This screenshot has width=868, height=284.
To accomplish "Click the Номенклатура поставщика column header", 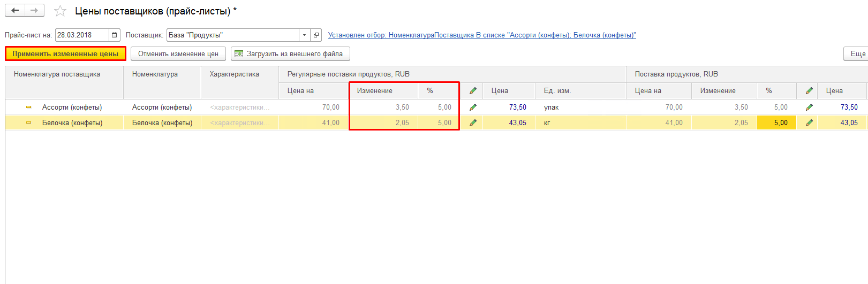I will [x=57, y=74].
